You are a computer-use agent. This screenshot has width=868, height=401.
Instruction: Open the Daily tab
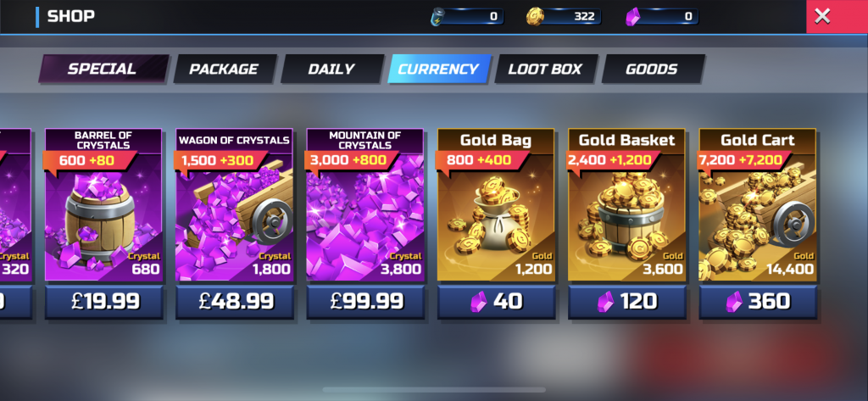(331, 70)
